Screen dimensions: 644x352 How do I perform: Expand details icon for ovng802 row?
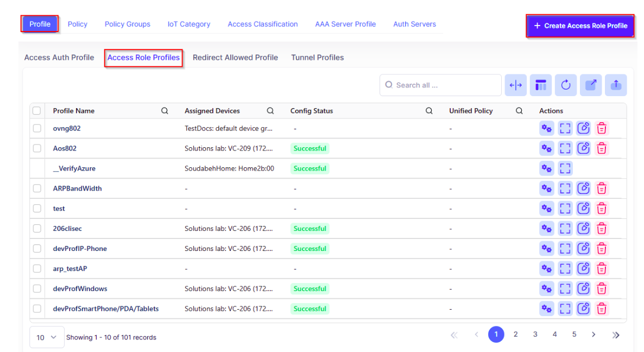pyautogui.click(x=565, y=128)
